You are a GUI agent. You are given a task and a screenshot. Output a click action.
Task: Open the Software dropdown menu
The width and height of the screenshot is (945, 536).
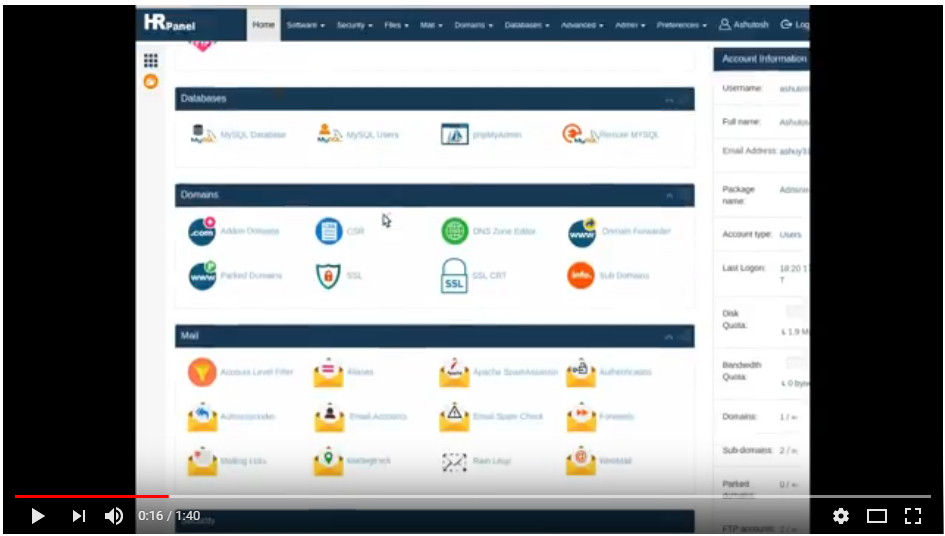[306, 25]
